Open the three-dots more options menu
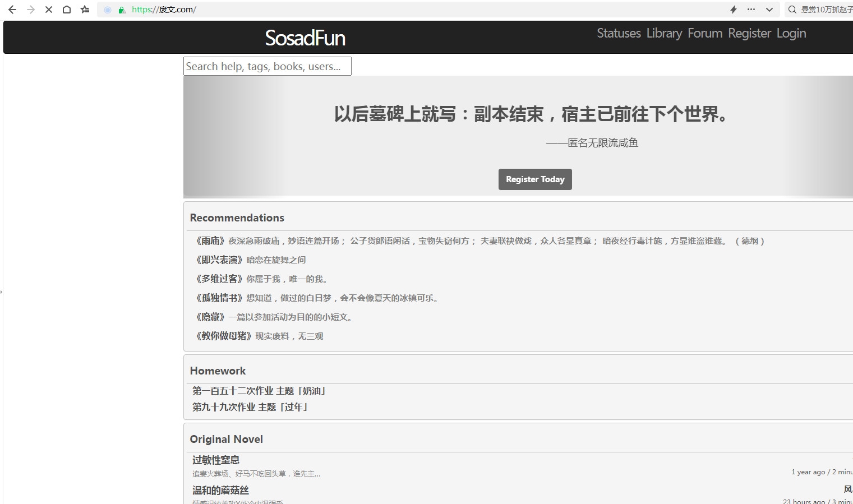This screenshot has height=504, width=853. 751,10
